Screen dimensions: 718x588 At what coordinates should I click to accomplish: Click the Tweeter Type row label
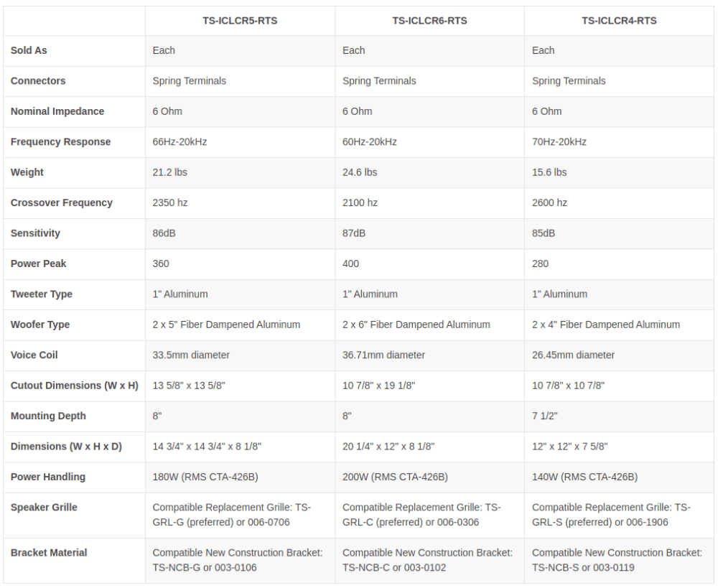[41, 294]
